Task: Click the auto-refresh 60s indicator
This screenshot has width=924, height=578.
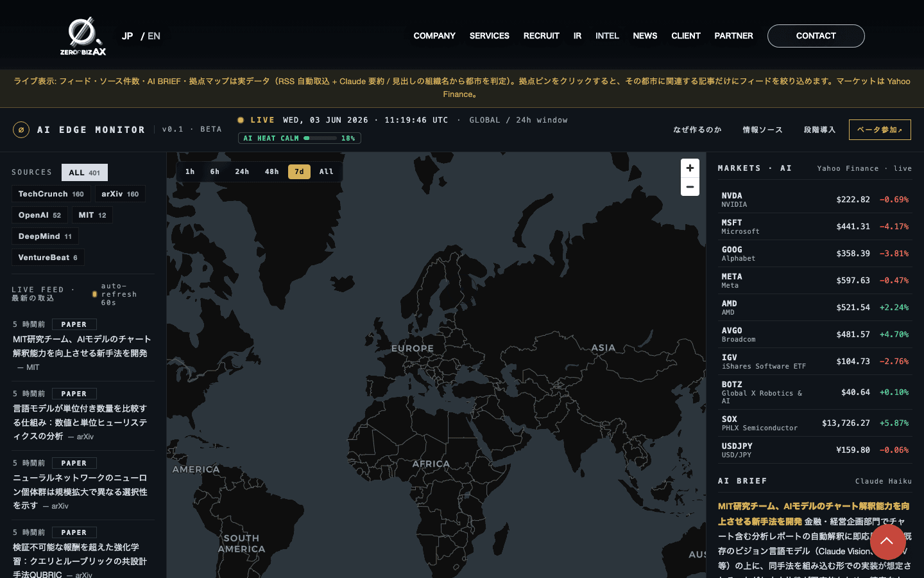Action: tap(115, 294)
